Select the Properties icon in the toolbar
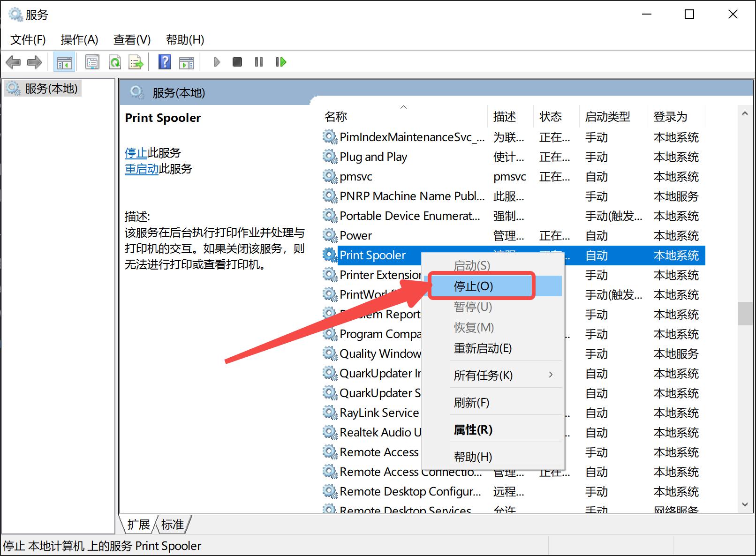This screenshot has height=556, width=756. click(92, 61)
